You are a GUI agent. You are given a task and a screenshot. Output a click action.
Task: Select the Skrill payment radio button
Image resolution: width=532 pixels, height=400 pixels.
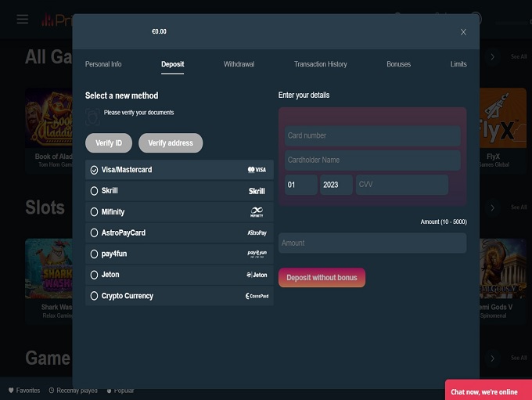(x=95, y=191)
